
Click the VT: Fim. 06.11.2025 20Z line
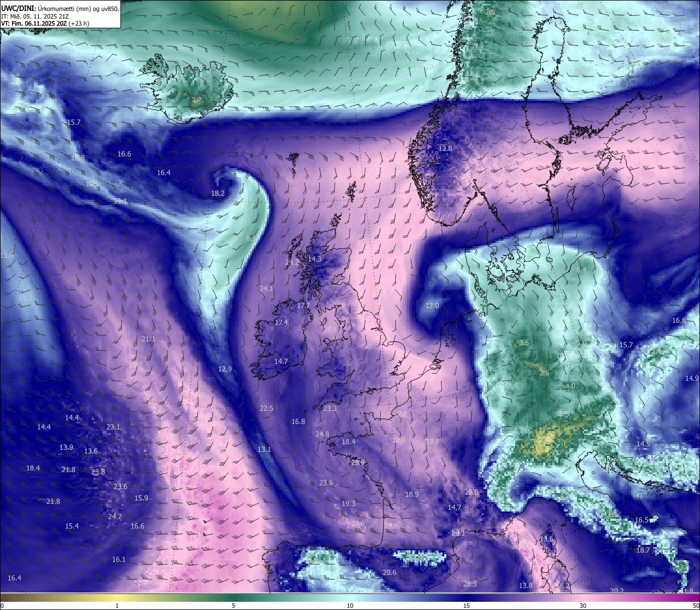pyautogui.click(x=45, y=24)
